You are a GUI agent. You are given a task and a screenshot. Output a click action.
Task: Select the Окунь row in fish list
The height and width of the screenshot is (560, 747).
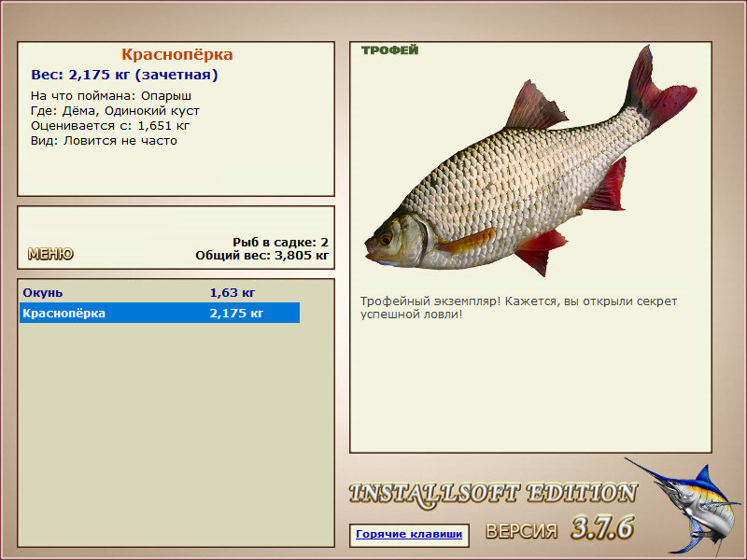pos(160,292)
